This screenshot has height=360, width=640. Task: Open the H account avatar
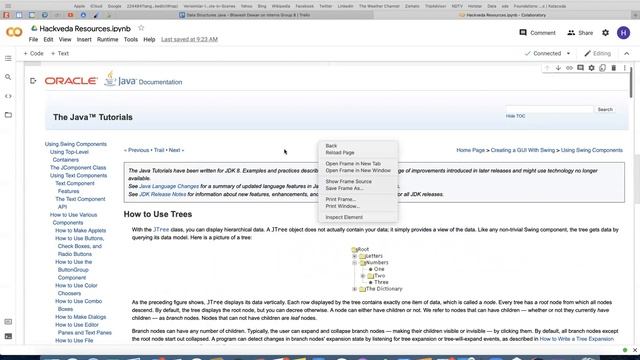623,33
